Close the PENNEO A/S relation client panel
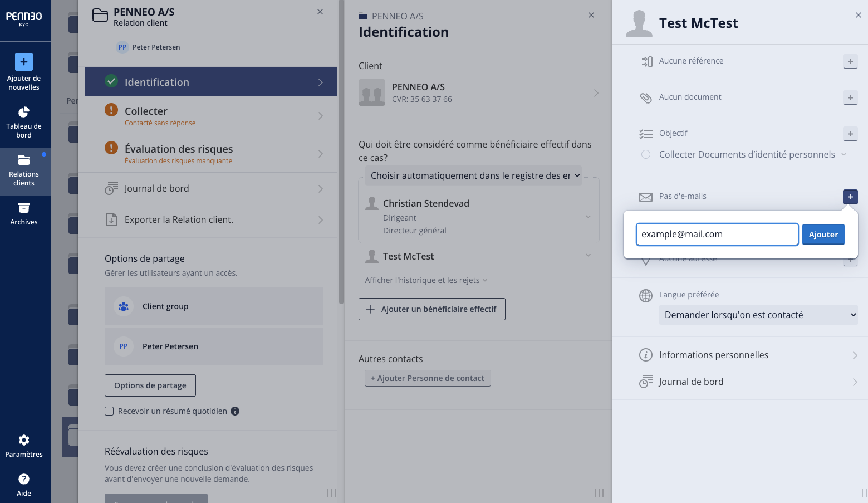868x503 pixels. [320, 12]
